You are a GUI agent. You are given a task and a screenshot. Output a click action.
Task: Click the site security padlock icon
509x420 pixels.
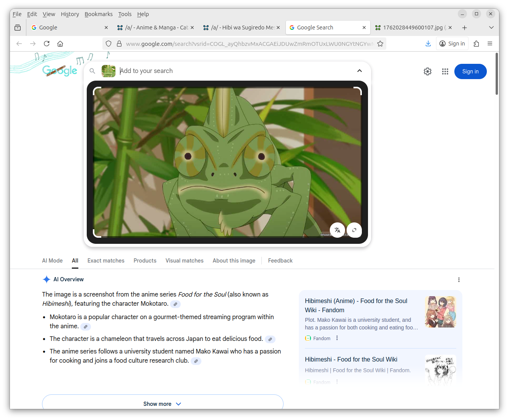[119, 44]
